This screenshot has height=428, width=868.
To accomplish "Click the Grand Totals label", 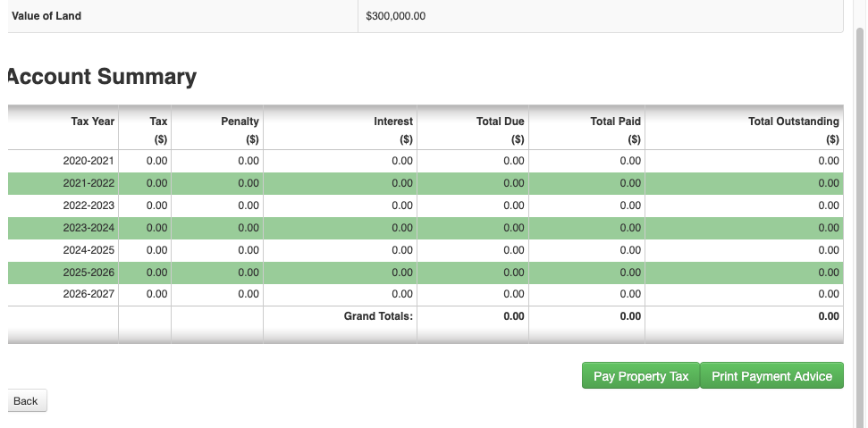I will click(x=378, y=316).
